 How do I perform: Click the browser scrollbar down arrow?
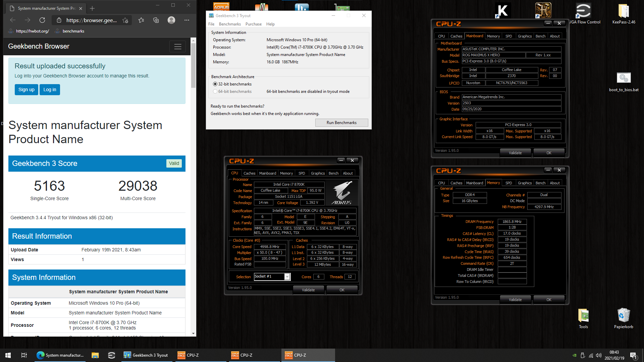[193, 334]
